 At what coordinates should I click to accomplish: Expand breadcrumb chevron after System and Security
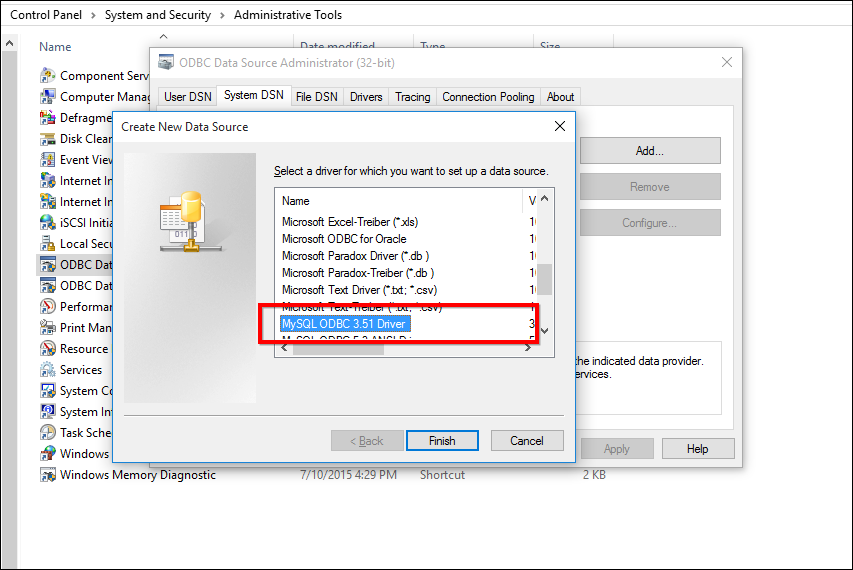(222, 15)
